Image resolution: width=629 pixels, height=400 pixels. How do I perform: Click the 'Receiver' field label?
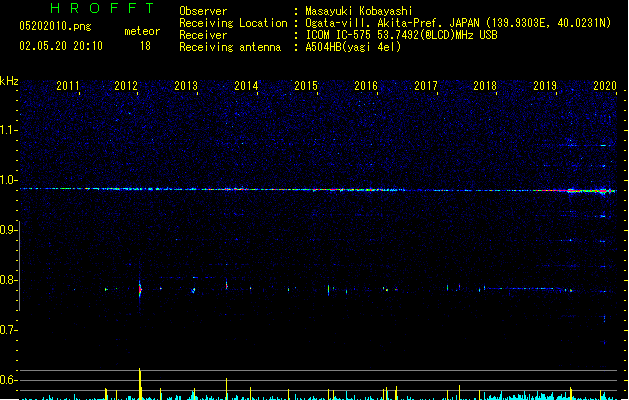point(203,35)
